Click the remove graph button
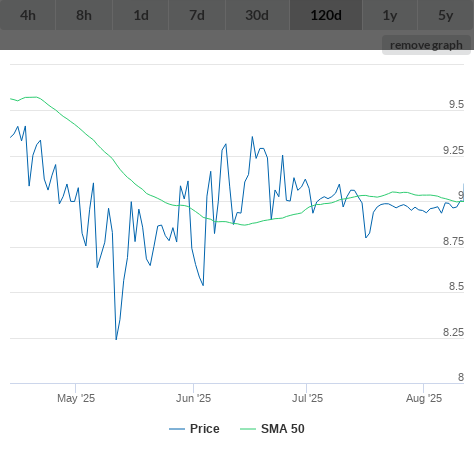This screenshot has width=474, height=455. pyautogui.click(x=426, y=45)
